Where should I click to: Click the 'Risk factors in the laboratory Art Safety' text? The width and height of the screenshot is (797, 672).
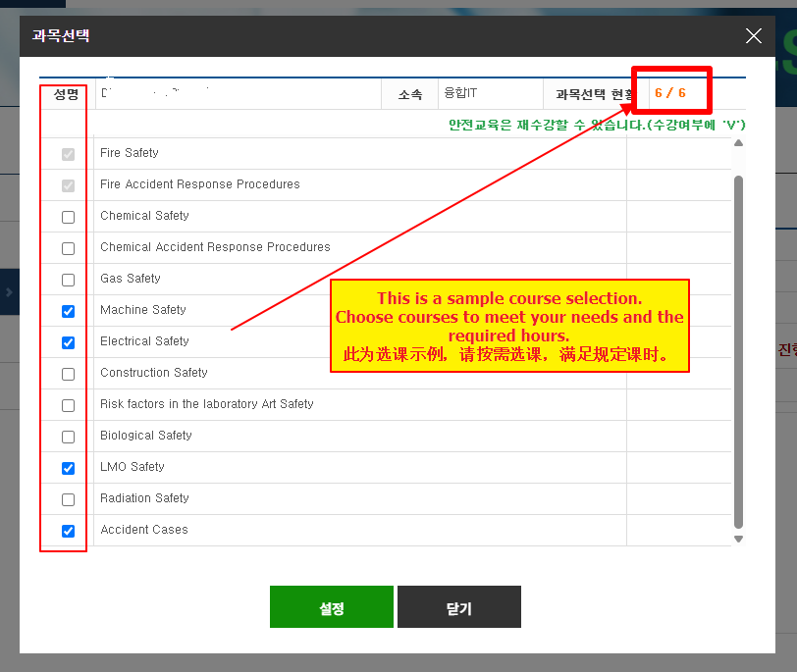click(x=206, y=404)
